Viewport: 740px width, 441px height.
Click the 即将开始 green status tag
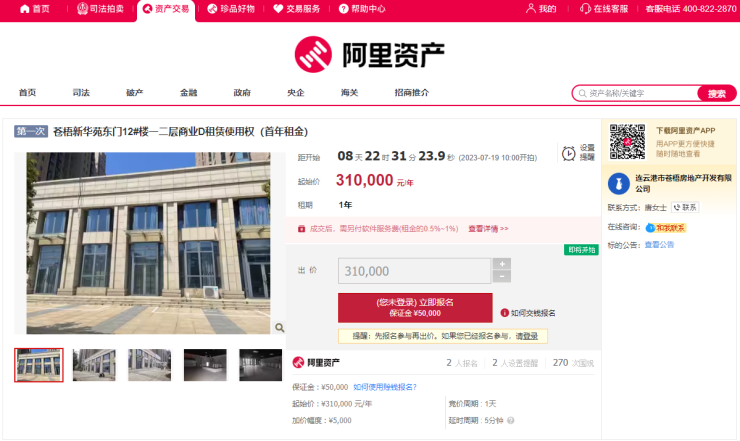tap(581, 250)
